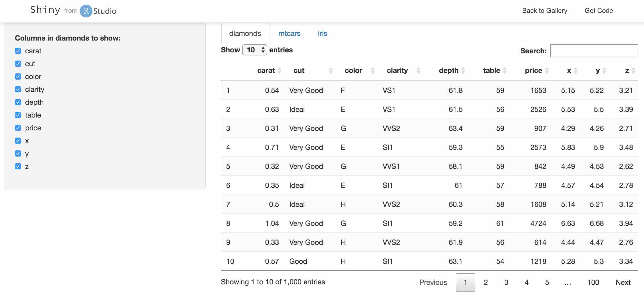
Task: Sort table by color column arrows
Action: [x=373, y=71]
